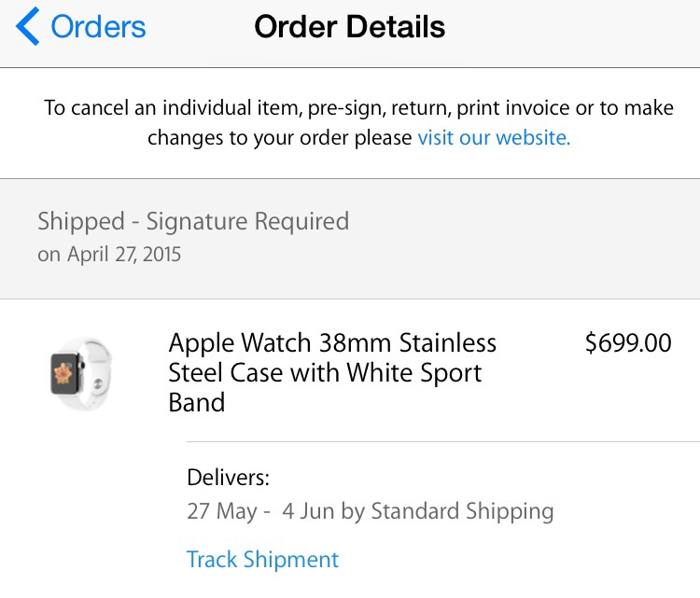This screenshot has height=598, width=700.
Task: Tap the 'Stainless' word in product title
Action: pos(448,342)
